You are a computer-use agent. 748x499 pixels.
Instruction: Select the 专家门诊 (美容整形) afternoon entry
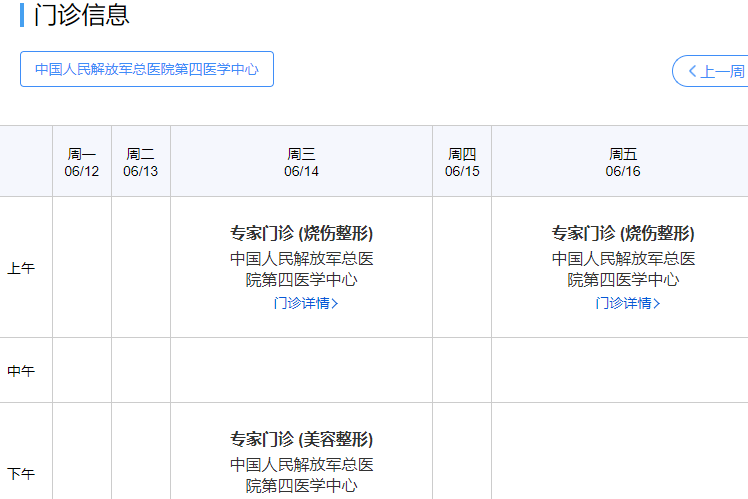coord(301,439)
